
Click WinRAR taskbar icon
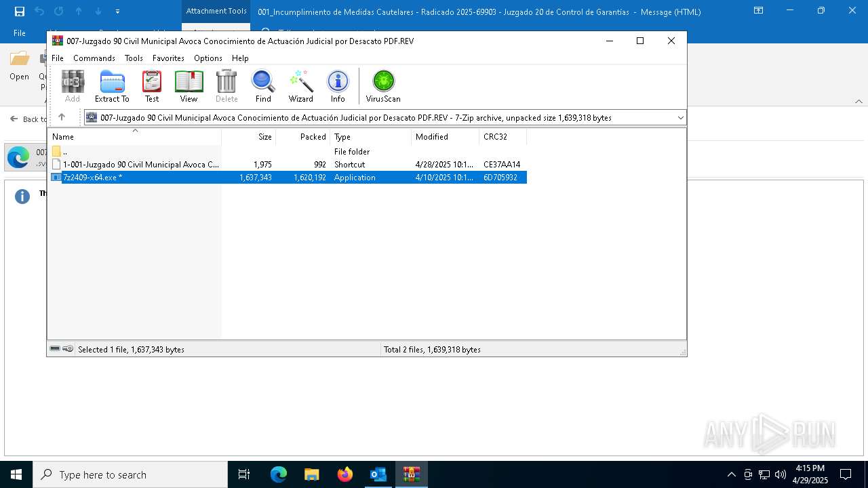(411, 474)
